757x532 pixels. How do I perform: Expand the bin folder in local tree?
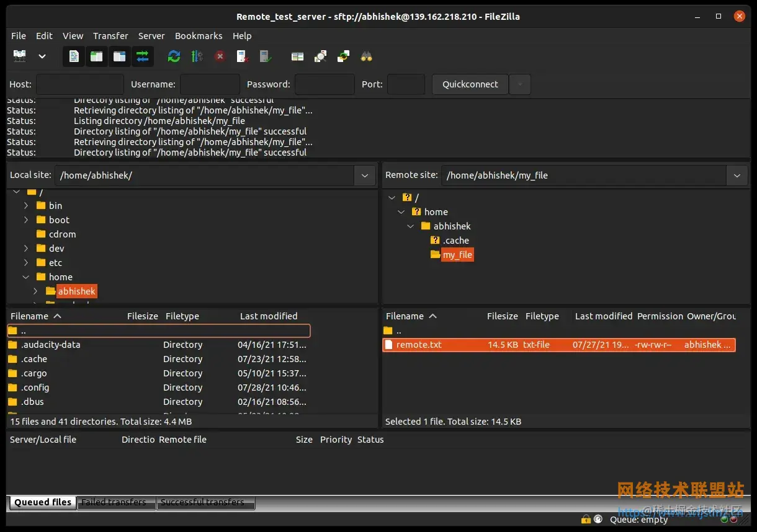point(26,205)
